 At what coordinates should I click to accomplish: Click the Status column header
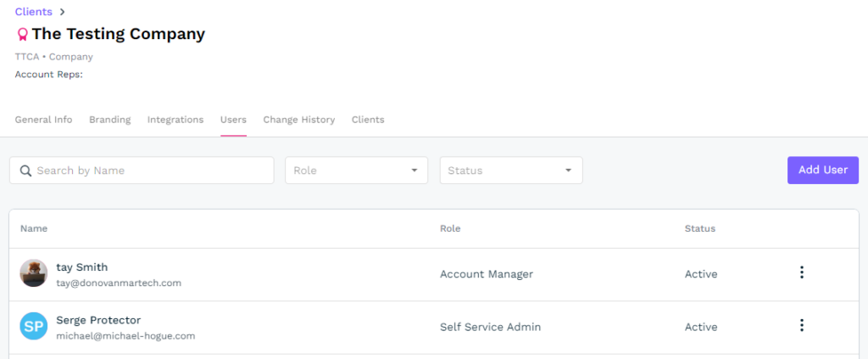coord(699,228)
